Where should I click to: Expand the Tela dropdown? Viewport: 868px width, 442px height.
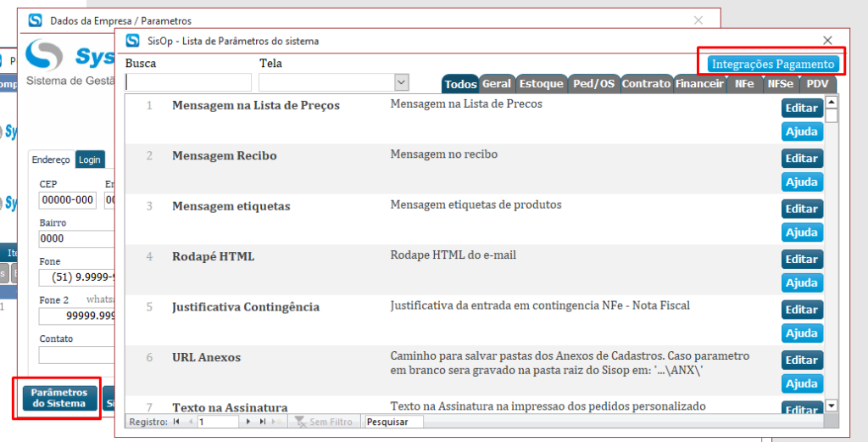[401, 82]
